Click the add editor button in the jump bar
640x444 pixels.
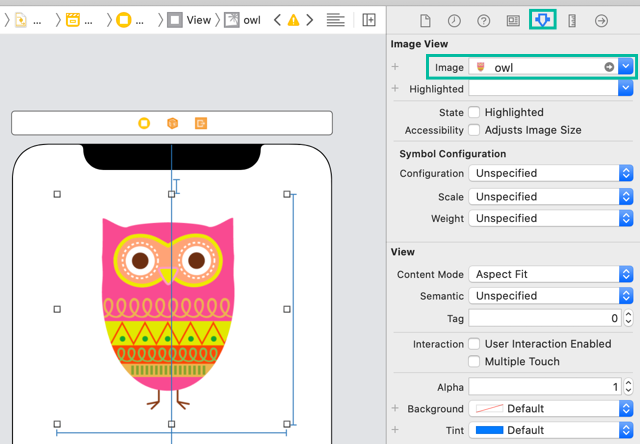click(369, 20)
